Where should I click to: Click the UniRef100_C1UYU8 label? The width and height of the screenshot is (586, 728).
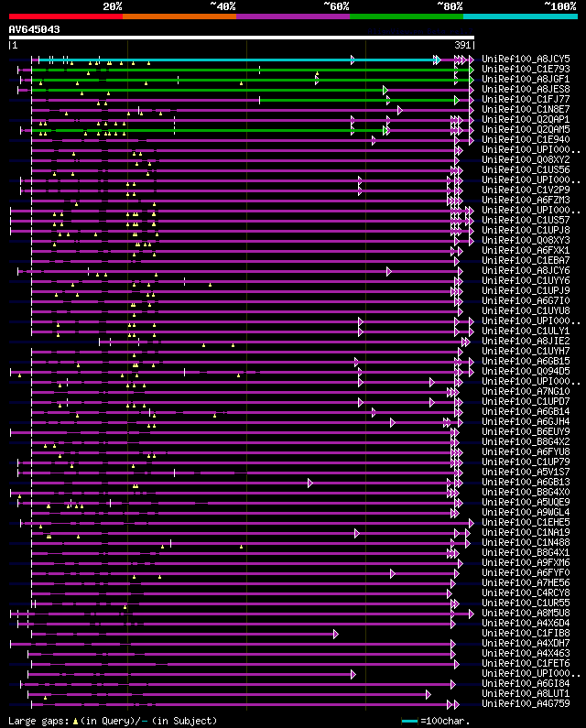[x=526, y=310]
